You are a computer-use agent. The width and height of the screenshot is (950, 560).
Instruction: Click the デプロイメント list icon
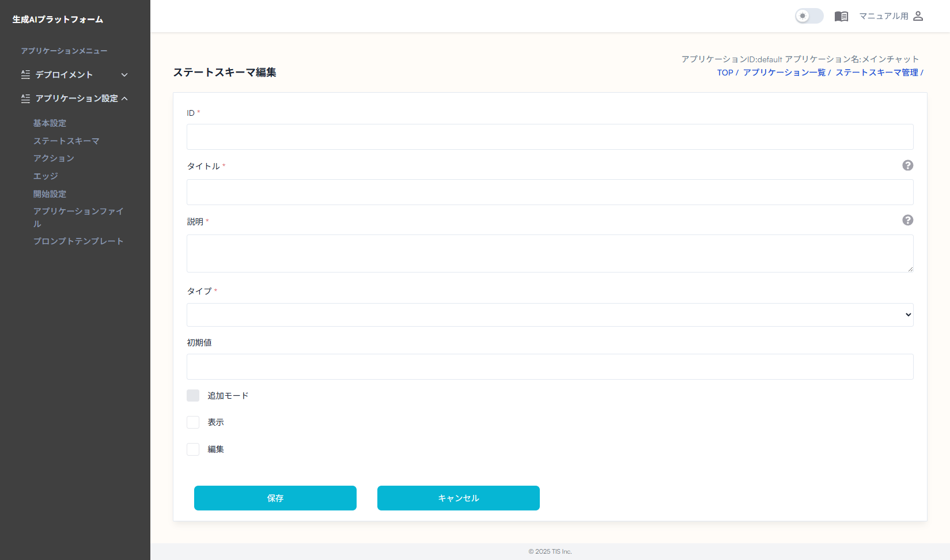(x=25, y=74)
